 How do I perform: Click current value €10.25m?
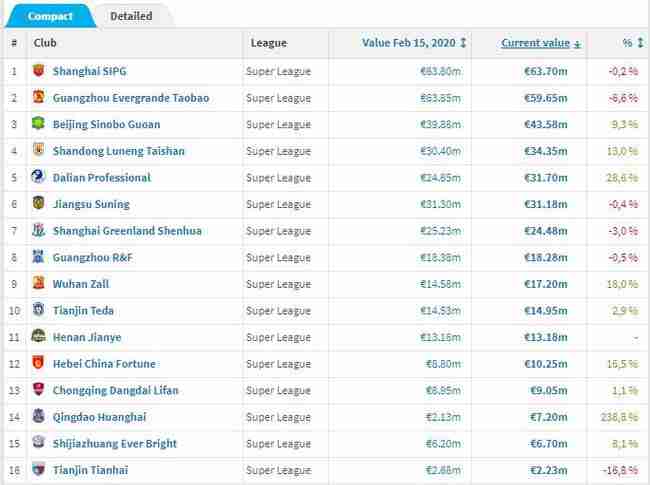[546, 364]
